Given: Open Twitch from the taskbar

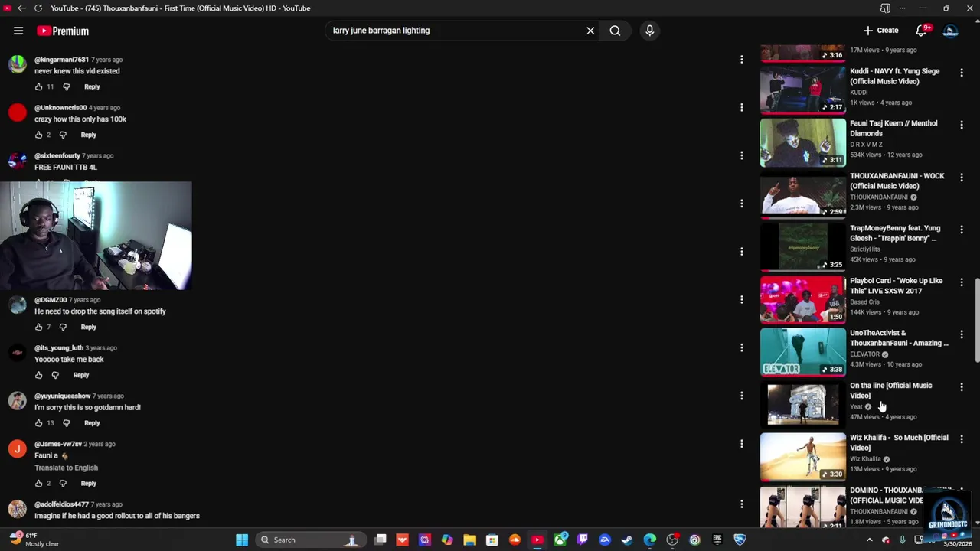Looking at the screenshot, I should click(x=583, y=540).
